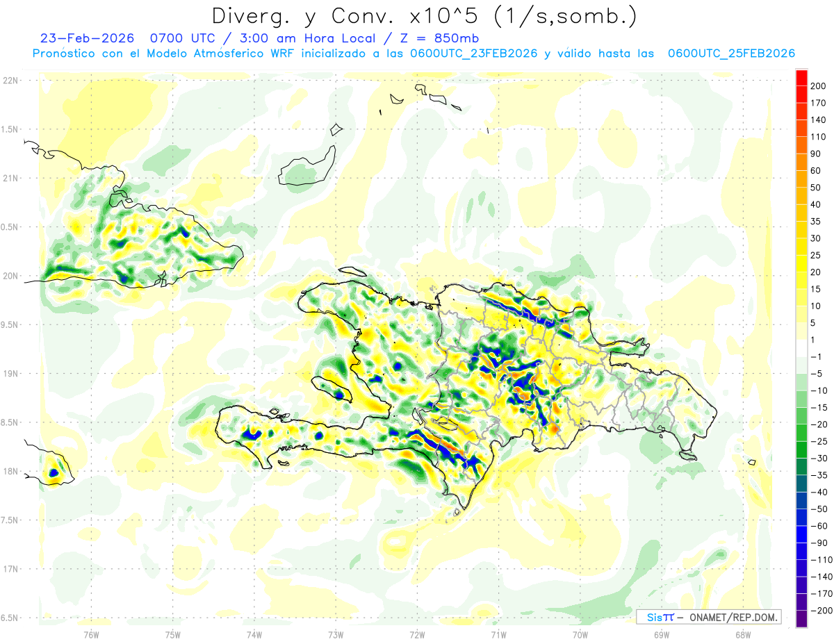Viewport: 834px width, 644px height.
Task: Select the color scale value '90'
Action: (816, 154)
